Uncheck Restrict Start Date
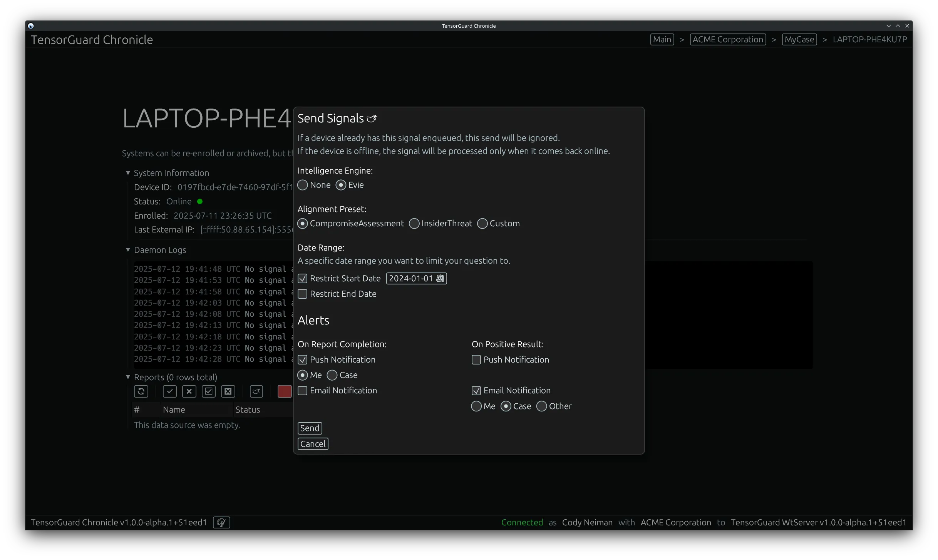 [x=303, y=278]
